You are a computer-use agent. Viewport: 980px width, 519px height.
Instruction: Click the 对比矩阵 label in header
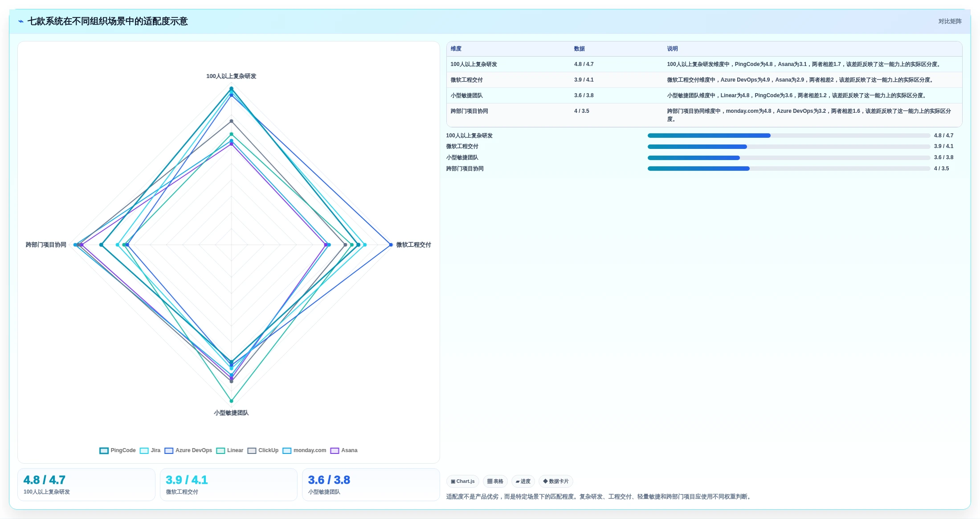point(950,21)
